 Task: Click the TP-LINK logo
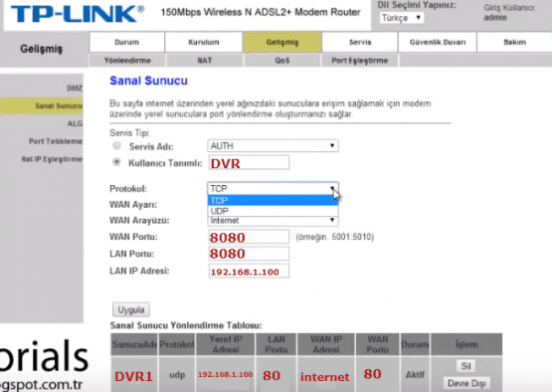(x=77, y=14)
